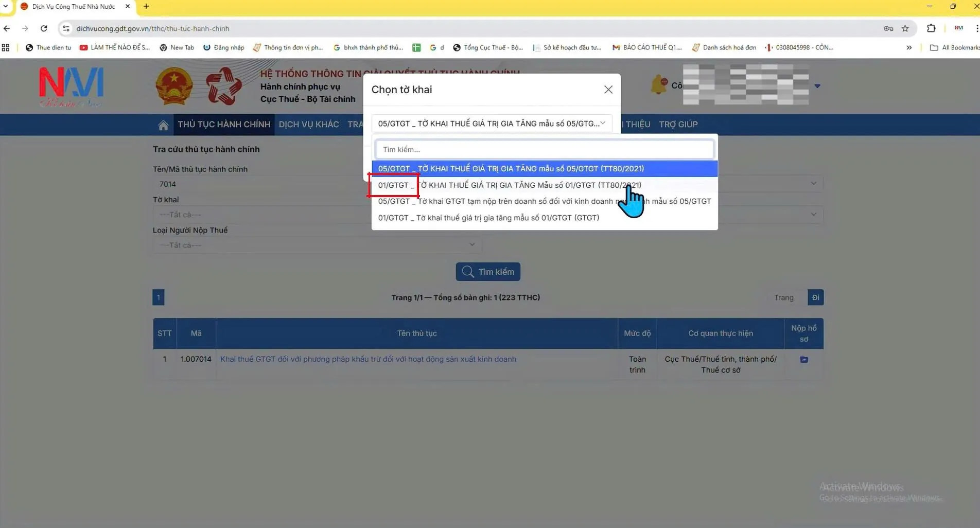Image resolution: width=980 pixels, height=528 pixels.
Task: Click the Đi page go button
Action: tap(815, 297)
